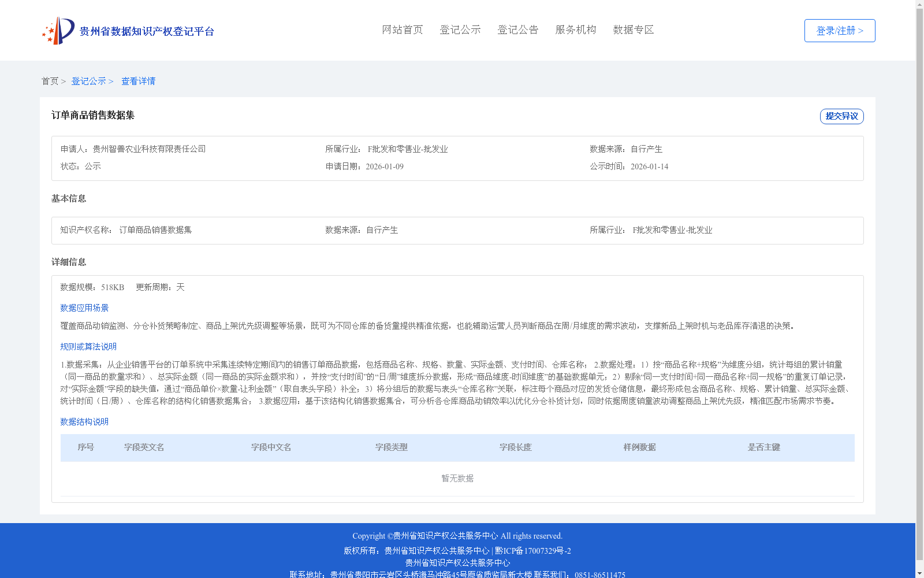Click 暂无数据 empty table message
This screenshot has height=578, width=924.
[457, 479]
